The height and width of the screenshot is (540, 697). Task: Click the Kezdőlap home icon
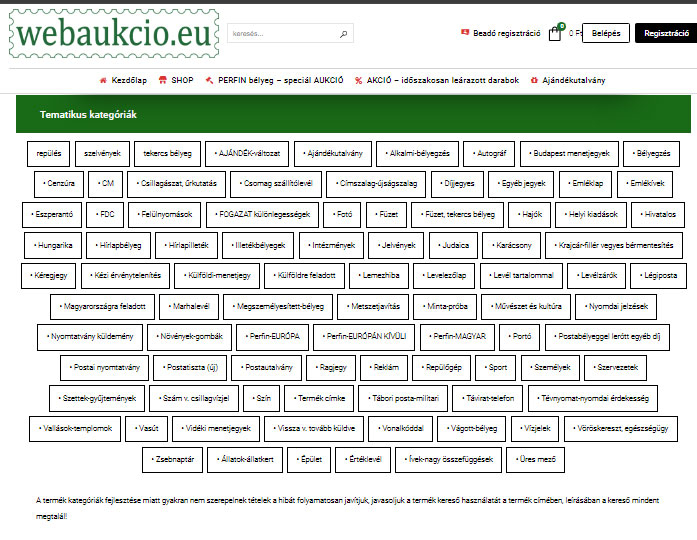[103, 80]
